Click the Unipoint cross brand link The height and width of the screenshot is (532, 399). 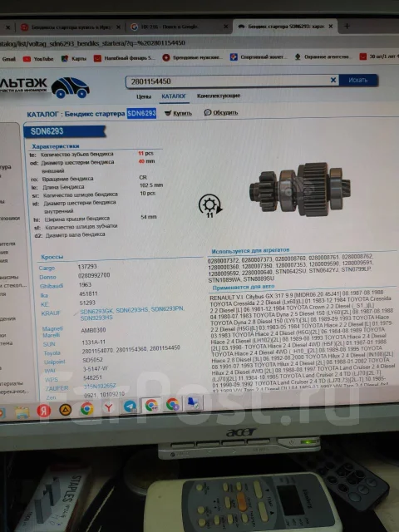(54, 362)
